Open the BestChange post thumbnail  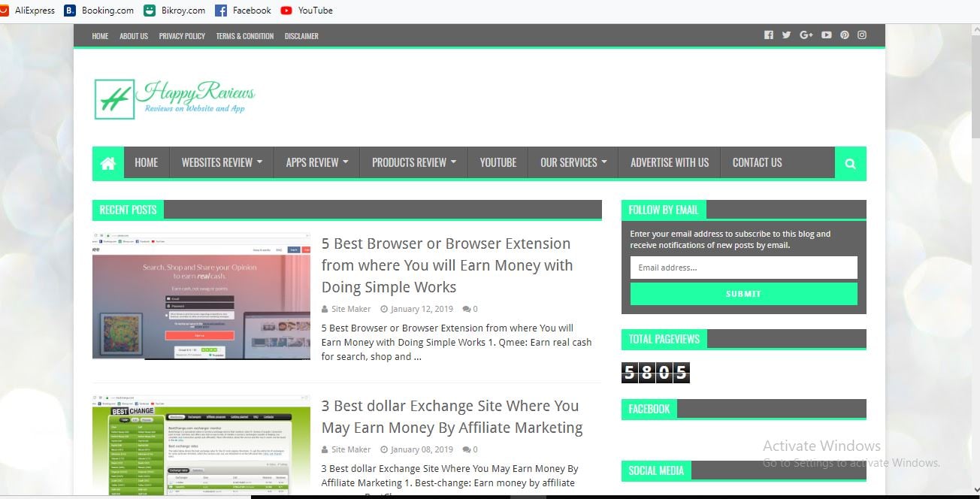tap(201, 443)
